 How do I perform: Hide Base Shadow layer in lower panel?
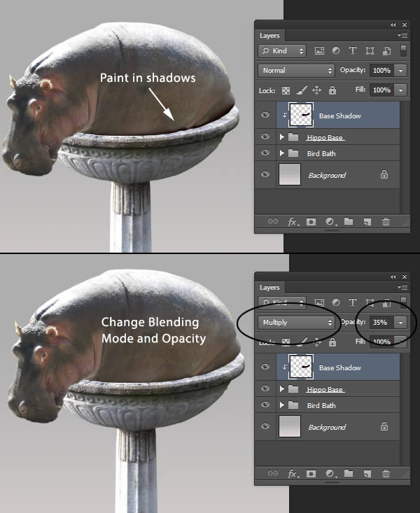tap(265, 367)
